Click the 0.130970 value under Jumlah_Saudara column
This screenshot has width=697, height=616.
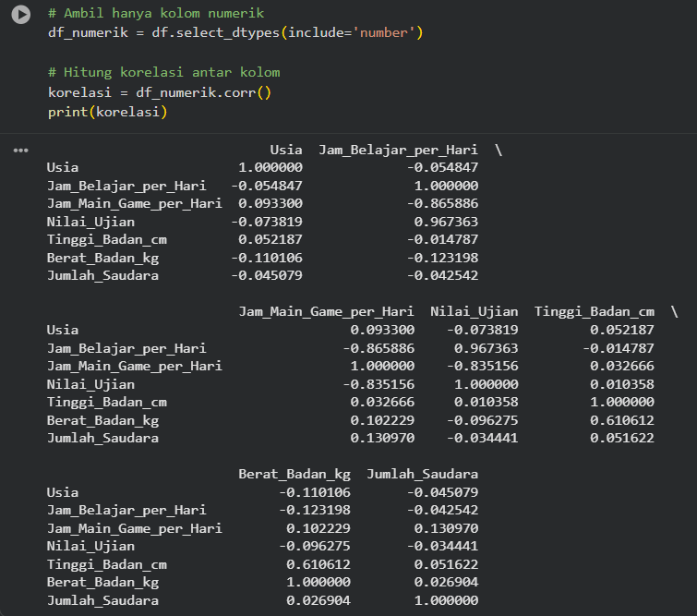tap(446, 528)
